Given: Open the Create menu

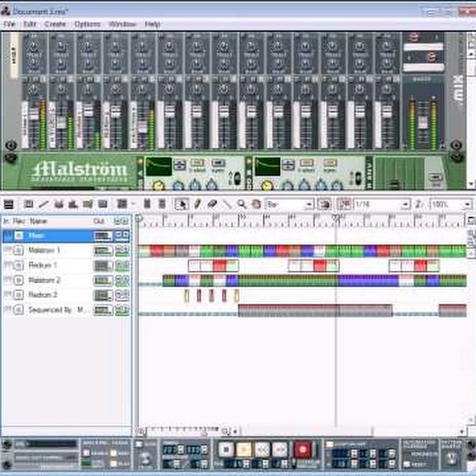Looking at the screenshot, I should tap(55, 24).
